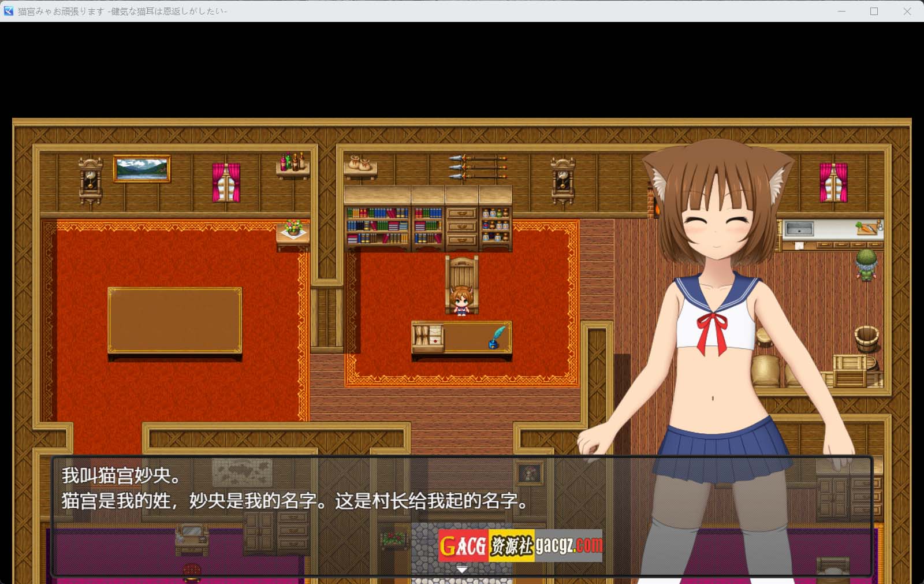Click the wine bottles on the wall shelf
Screen dimensions: 924x584
pyautogui.click(x=293, y=162)
